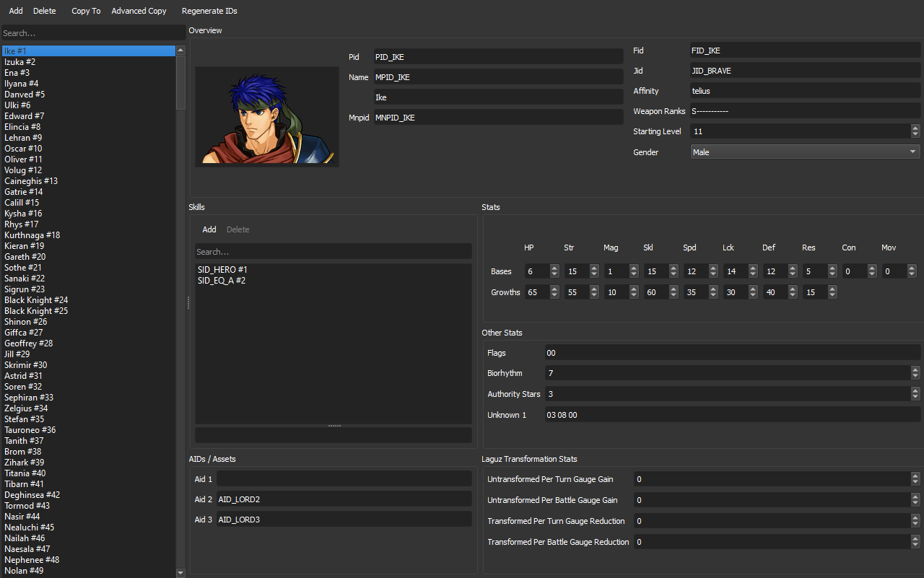924x578 pixels.
Task: Select Black Knight #24 from the list
Action: point(35,299)
